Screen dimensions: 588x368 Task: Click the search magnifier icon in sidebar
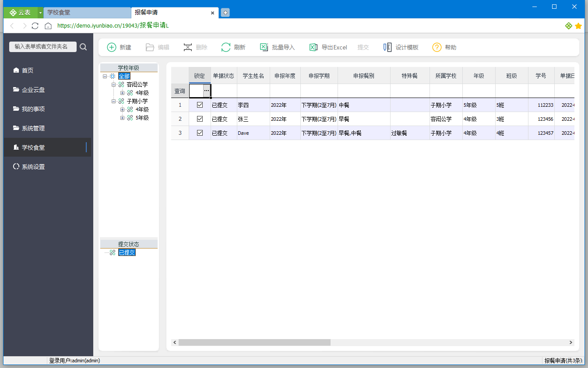(x=83, y=47)
